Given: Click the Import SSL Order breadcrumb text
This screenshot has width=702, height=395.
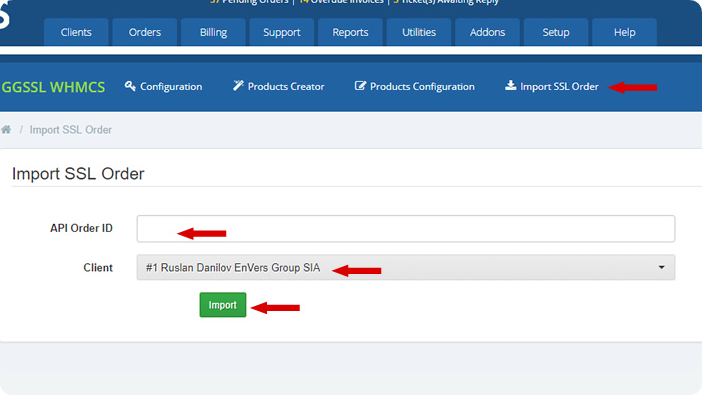Looking at the screenshot, I should (71, 130).
